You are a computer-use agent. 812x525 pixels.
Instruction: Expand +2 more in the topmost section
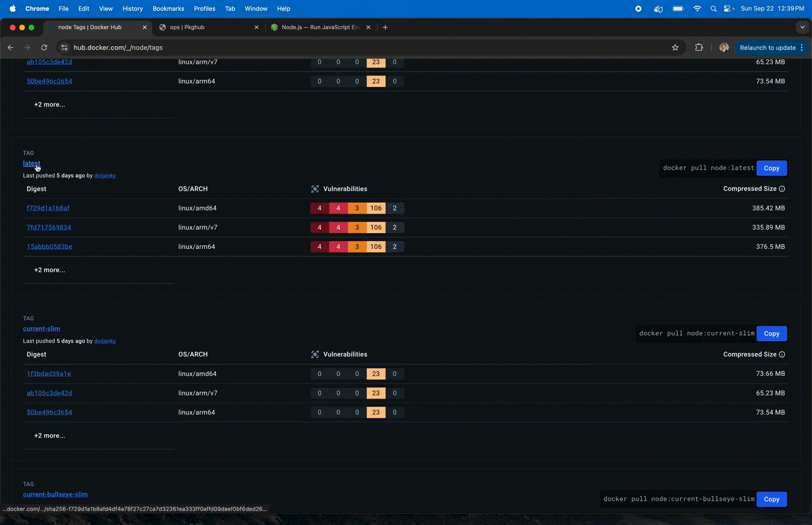50,105
